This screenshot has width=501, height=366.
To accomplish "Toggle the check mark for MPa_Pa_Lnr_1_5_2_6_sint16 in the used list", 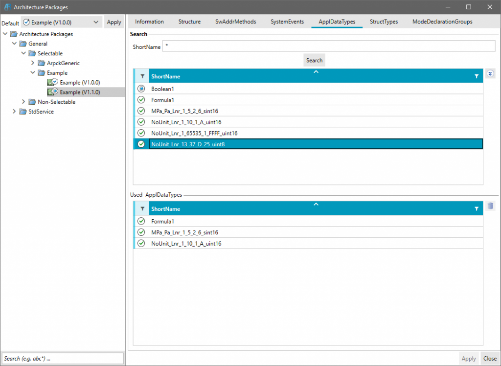I will click(x=141, y=232).
